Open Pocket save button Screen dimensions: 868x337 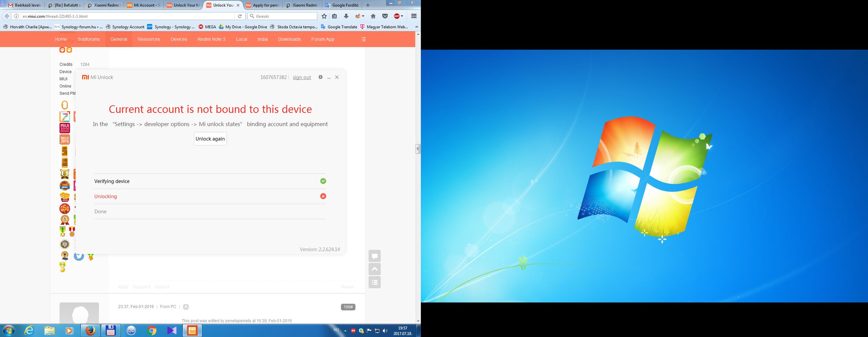[385, 16]
